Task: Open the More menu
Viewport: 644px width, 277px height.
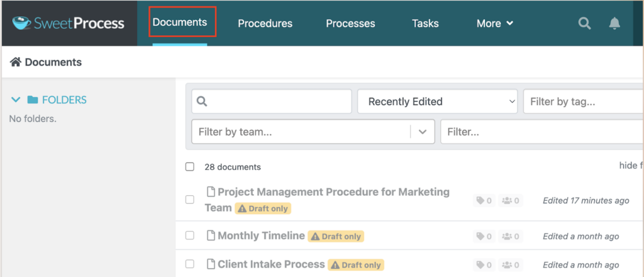Action: coord(494,23)
